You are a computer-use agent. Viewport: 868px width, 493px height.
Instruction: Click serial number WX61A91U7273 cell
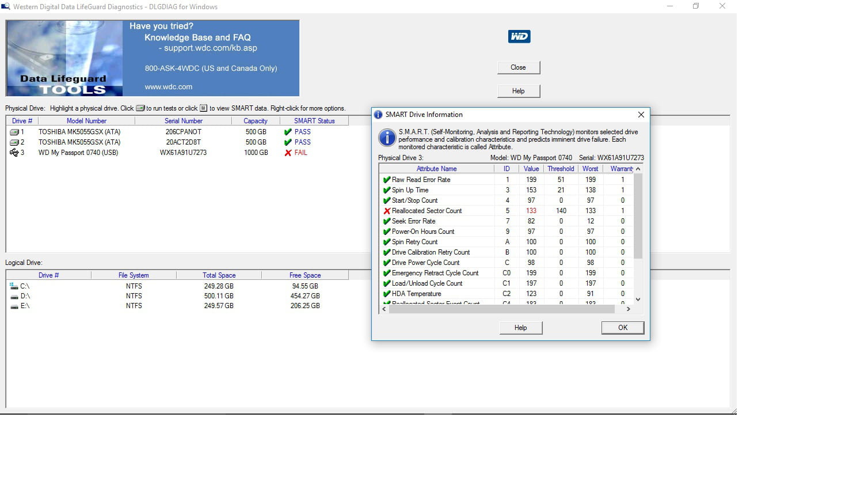pos(184,153)
